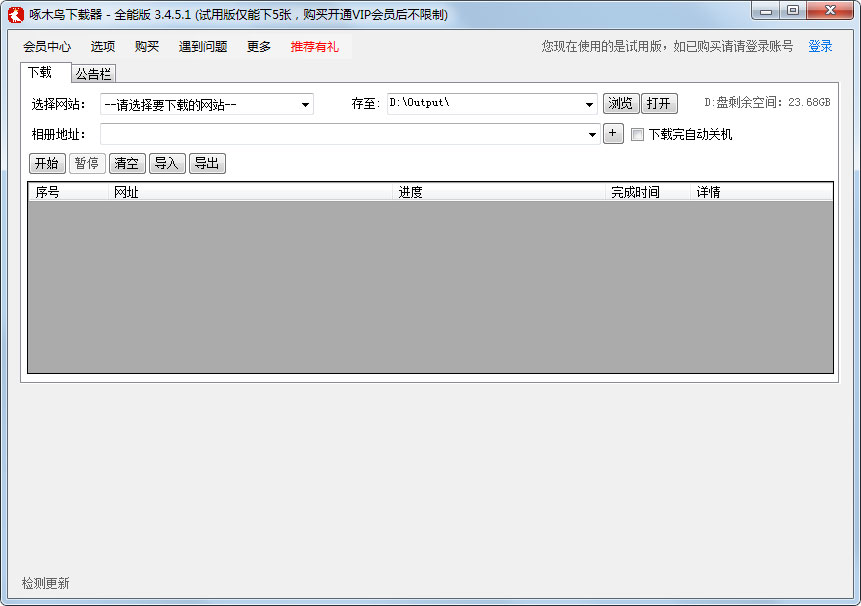Image resolution: width=861 pixels, height=606 pixels.
Task: Click the 打开 folder button
Action: tap(659, 103)
